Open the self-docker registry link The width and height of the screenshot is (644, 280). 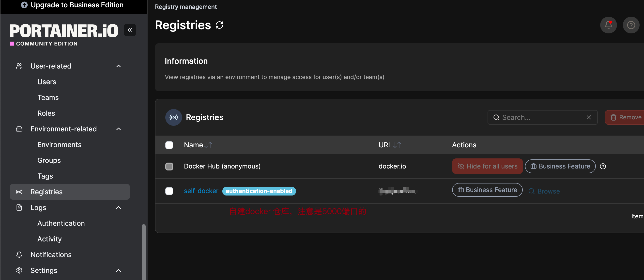coord(201,191)
